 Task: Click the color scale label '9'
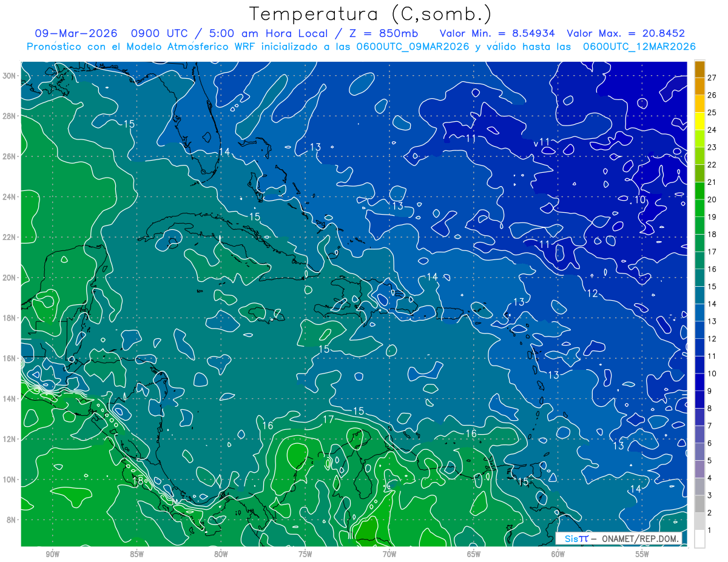point(710,391)
